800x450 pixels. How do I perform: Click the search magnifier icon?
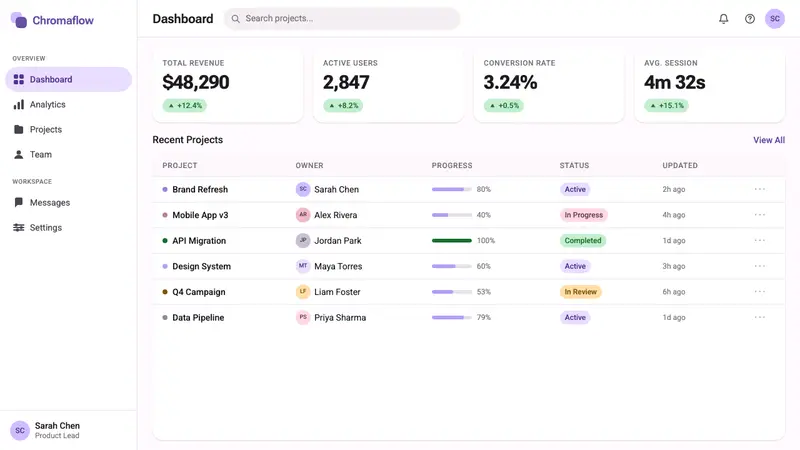pos(235,19)
